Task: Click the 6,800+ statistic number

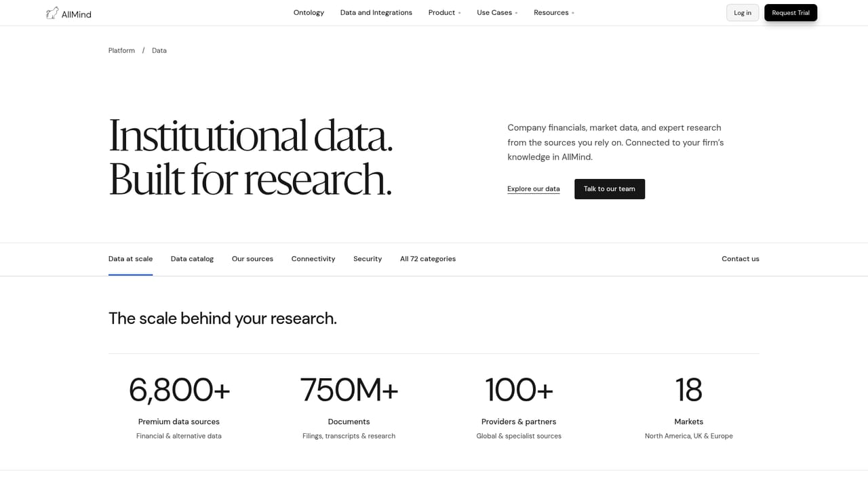Action: (x=179, y=390)
